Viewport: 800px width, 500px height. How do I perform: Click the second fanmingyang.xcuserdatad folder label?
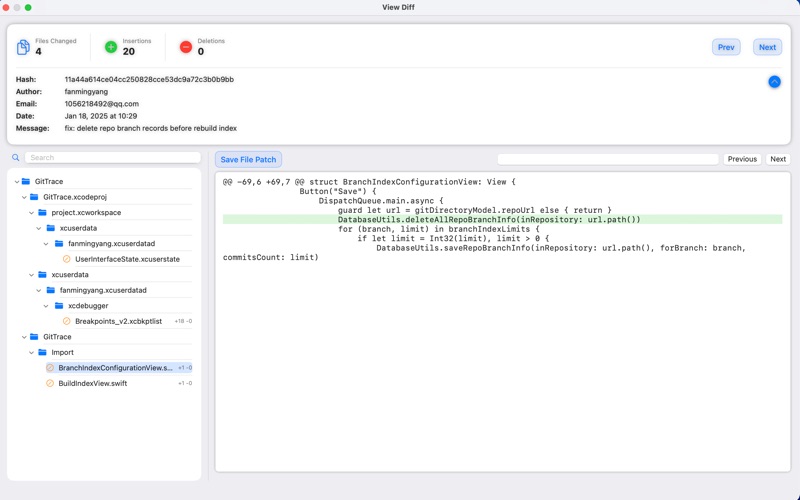[x=103, y=290]
